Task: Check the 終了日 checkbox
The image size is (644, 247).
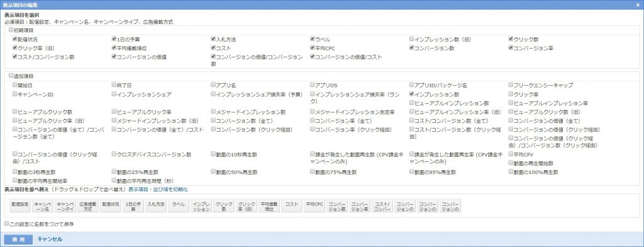Action: [114, 85]
